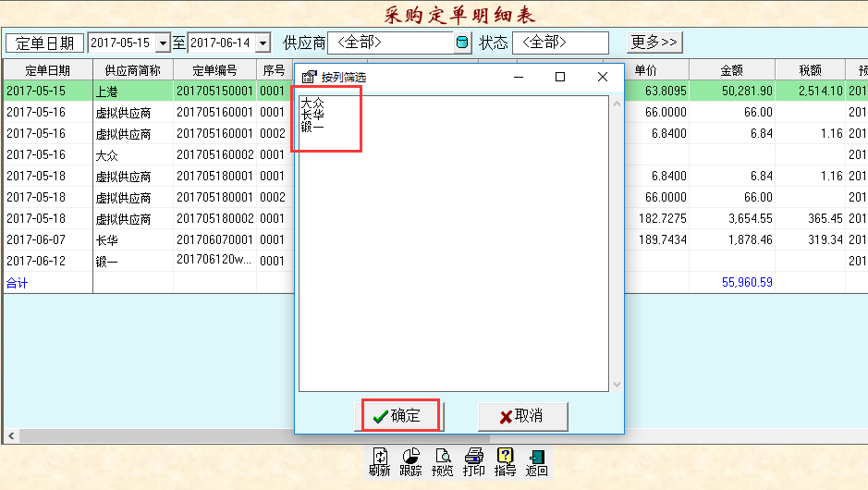This screenshot has height=490, width=868.
Task: Cancel the filter dialog with 取消
Action: coord(522,416)
